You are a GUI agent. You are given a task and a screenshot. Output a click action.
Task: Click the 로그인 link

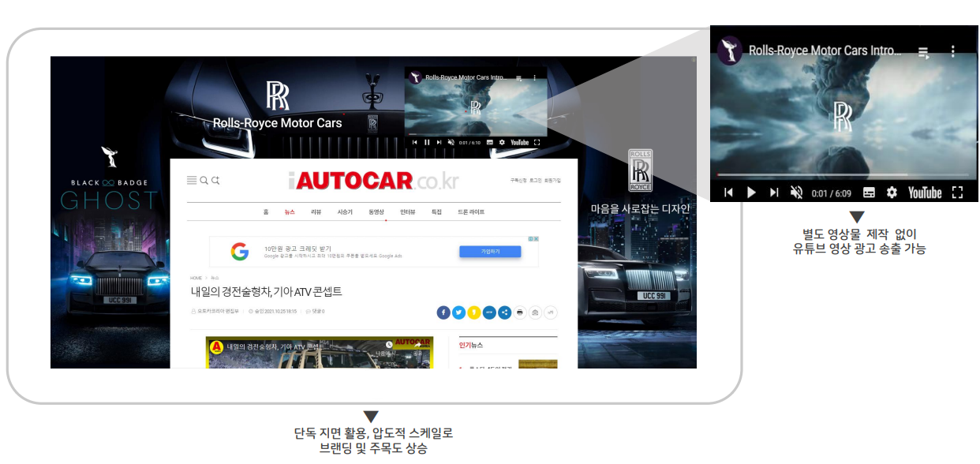536,181
